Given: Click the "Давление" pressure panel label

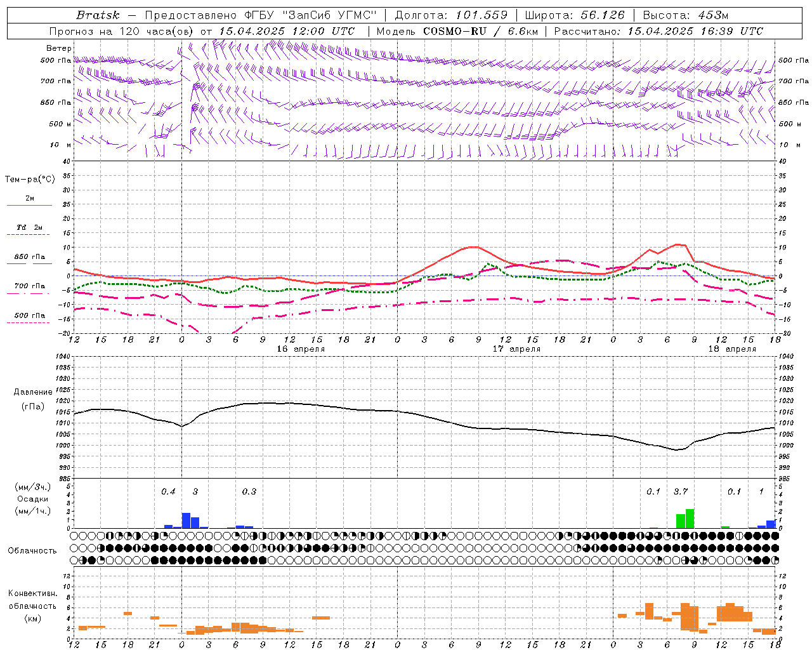Looking at the screenshot, I should 33,392.
